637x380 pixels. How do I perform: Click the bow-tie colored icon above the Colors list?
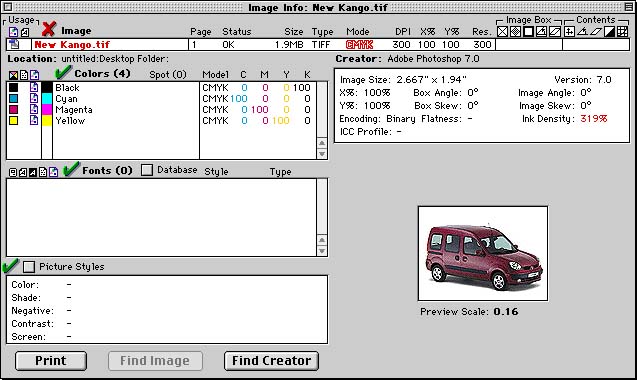(13, 75)
